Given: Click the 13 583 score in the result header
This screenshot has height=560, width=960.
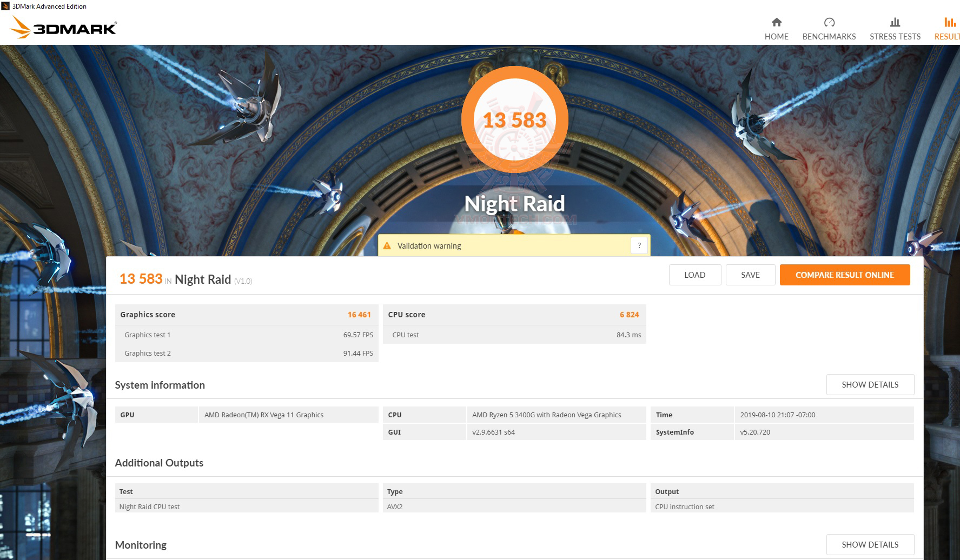Looking at the screenshot, I should click(x=141, y=279).
